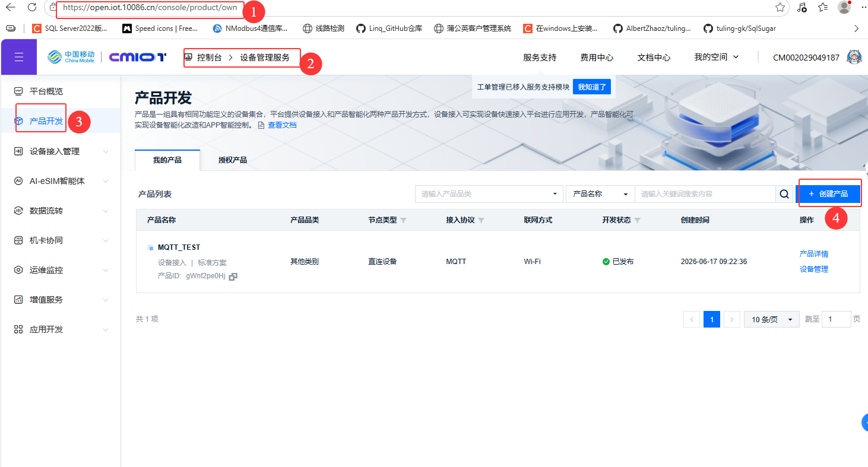
Task: Expand AI-eSIM智能体 menu
Action: [x=60, y=181]
